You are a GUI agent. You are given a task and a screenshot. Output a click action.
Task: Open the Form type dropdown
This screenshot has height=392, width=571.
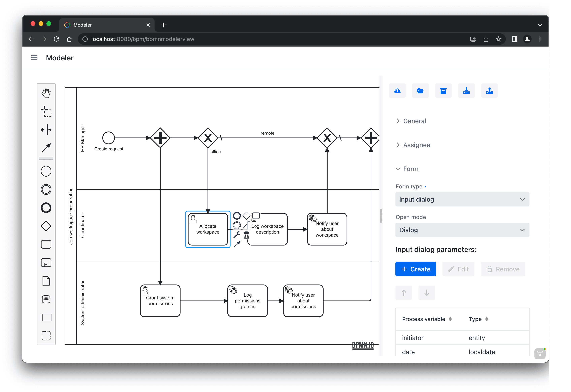(462, 199)
